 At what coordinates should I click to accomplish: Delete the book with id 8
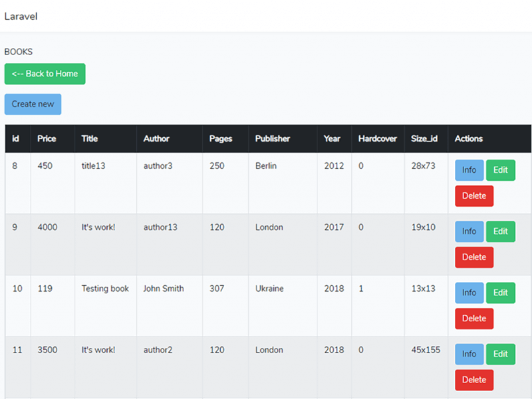click(473, 196)
